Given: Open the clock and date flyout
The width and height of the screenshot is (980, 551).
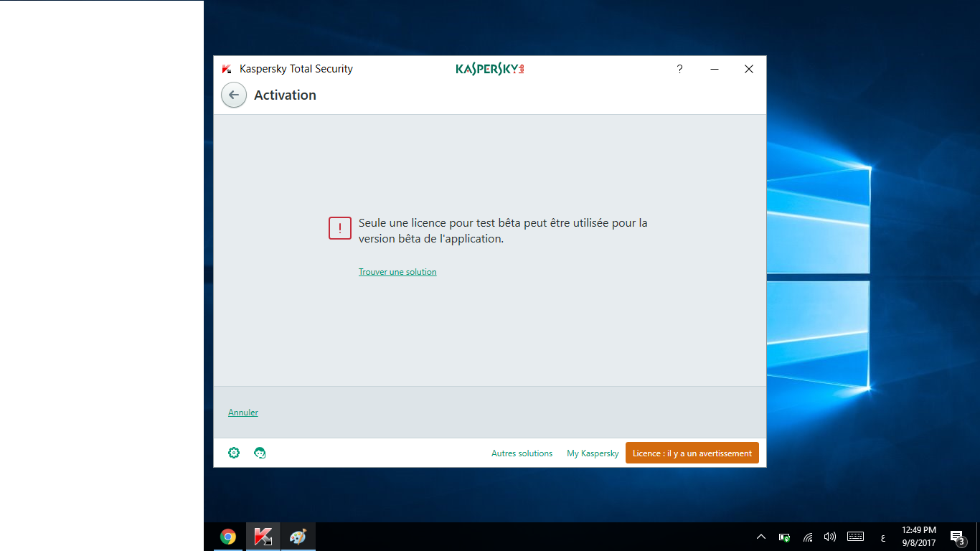Looking at the screenshot, I should coord(919,537).
